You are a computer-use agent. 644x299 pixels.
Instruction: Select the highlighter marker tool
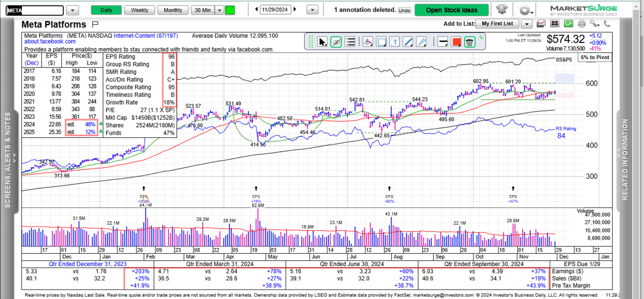368,42
